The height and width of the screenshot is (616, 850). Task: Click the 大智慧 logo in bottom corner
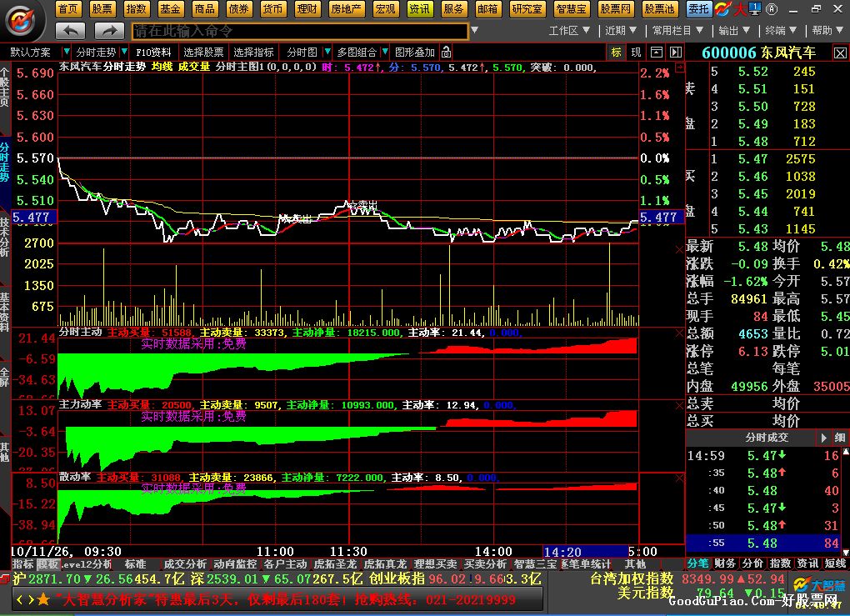(x=819, y=585)
